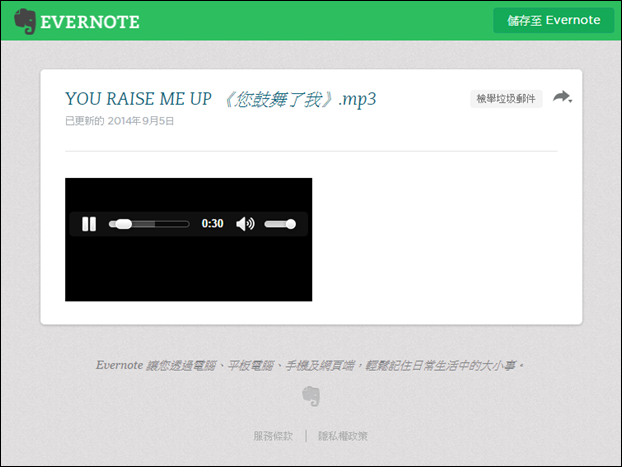Open the 隱私權政策 privacy policy link
The height and width of the screenshot is (467, 622).
[x=343, y=436]
